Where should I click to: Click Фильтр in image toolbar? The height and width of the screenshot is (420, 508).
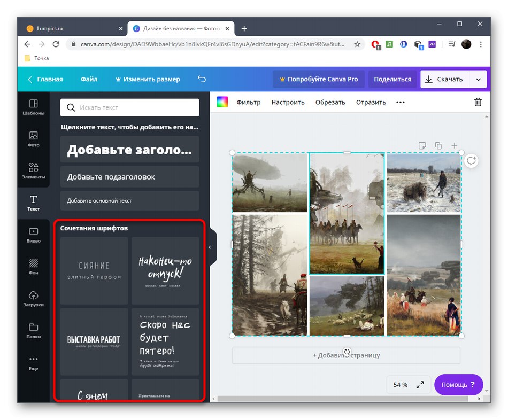click(x=249, y=103)
